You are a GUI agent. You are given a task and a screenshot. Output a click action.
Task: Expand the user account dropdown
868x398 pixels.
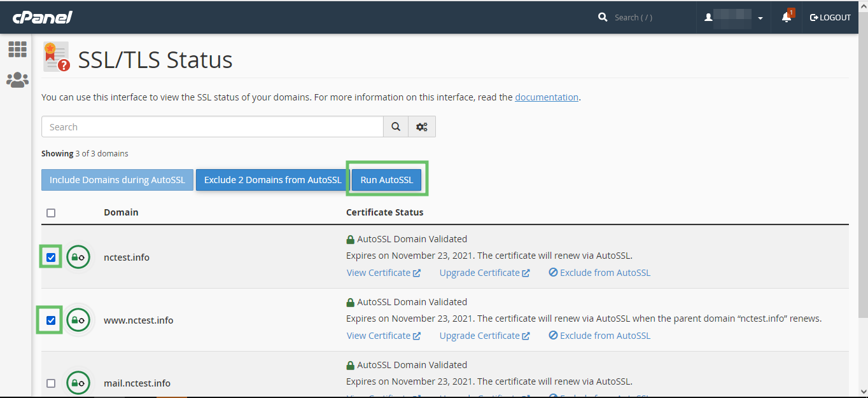pos(760,17)
